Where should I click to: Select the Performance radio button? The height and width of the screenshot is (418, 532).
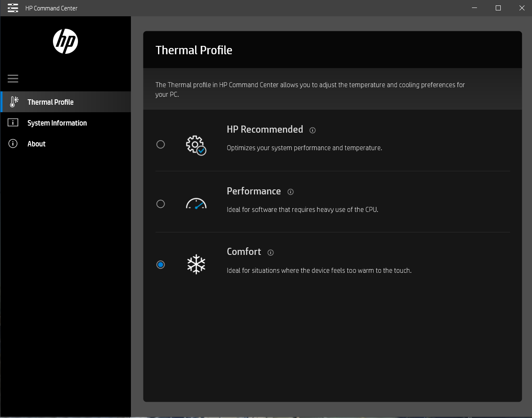(161, 204)
